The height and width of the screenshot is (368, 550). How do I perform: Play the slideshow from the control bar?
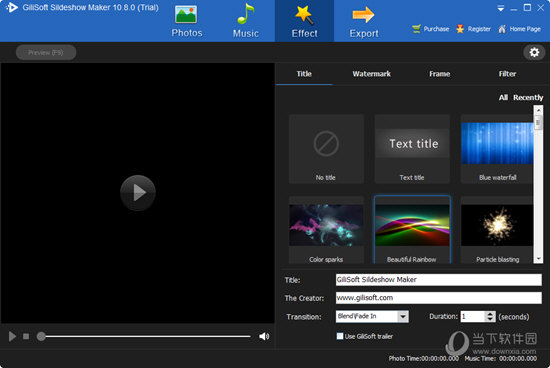pyautogui.click(x=12, y=336)
